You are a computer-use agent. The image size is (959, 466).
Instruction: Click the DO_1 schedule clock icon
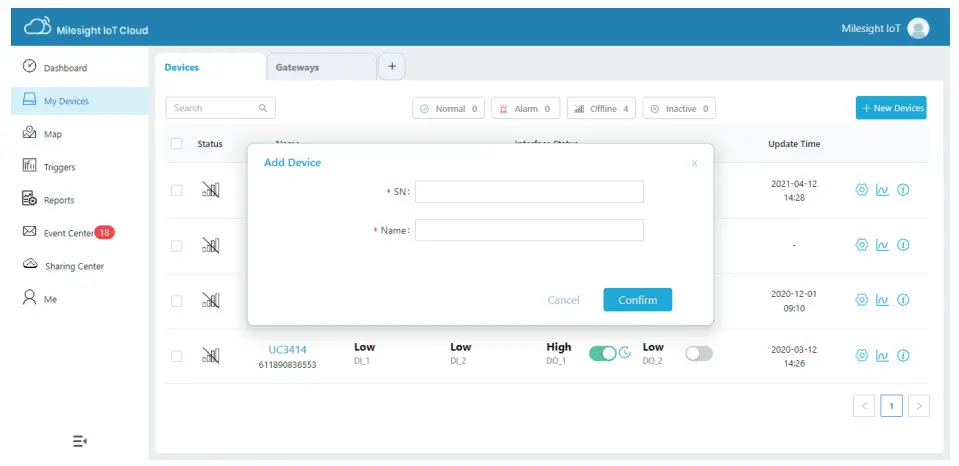(x=625, y=353)
